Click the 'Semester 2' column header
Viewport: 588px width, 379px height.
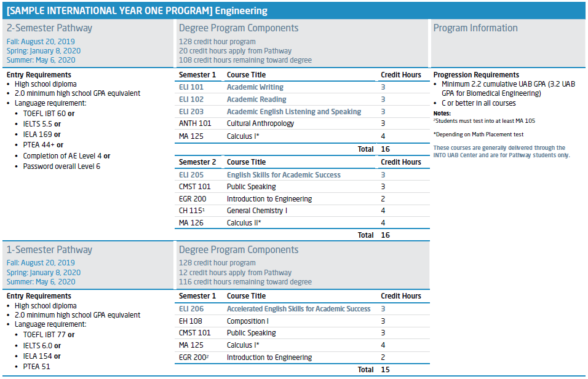pyautogui.click(x=197, y=162)
